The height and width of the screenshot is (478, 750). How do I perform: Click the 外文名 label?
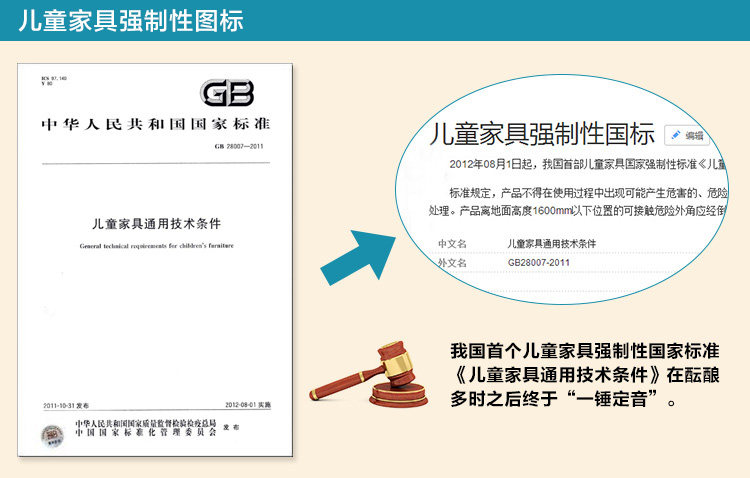(452, 263)
